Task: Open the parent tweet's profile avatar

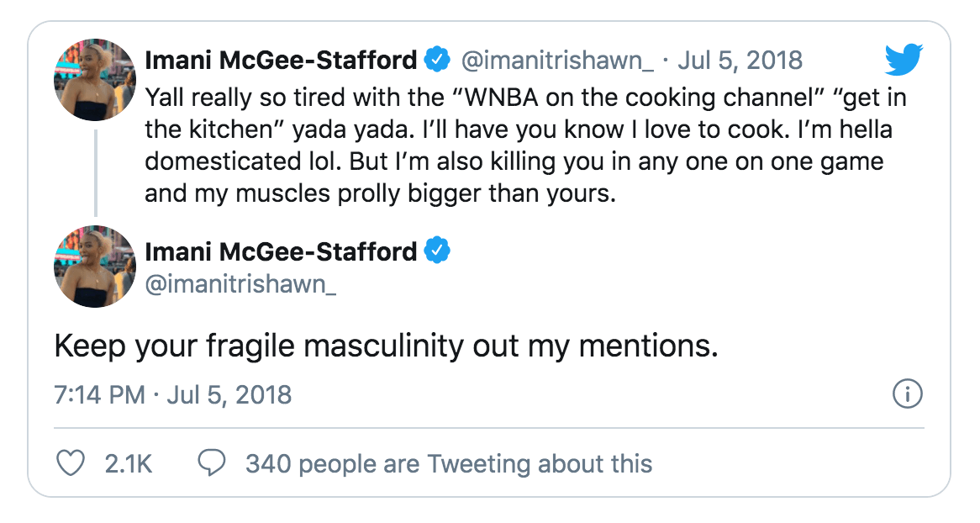Action: pyautogui.click(x=95, y=80)
